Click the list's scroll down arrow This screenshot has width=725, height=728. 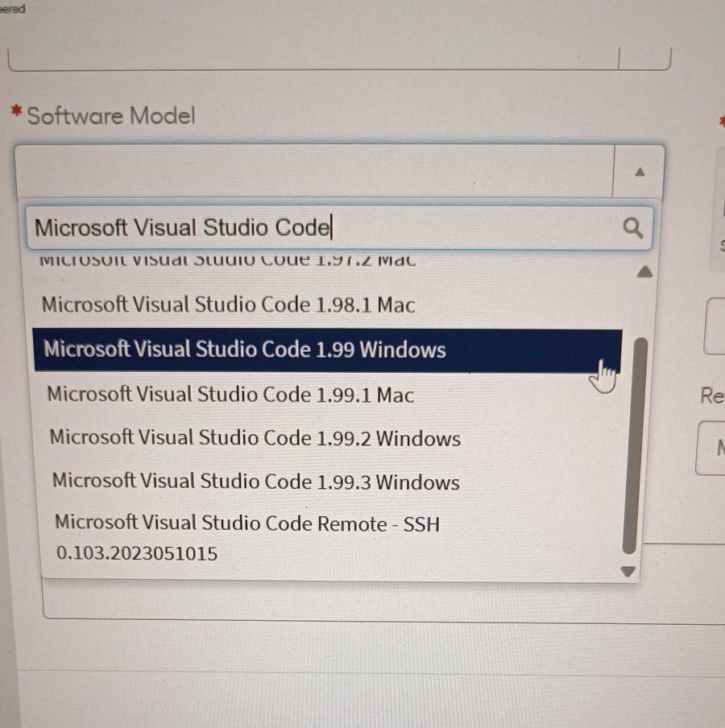pyautogui.click(x=629, y=571)
